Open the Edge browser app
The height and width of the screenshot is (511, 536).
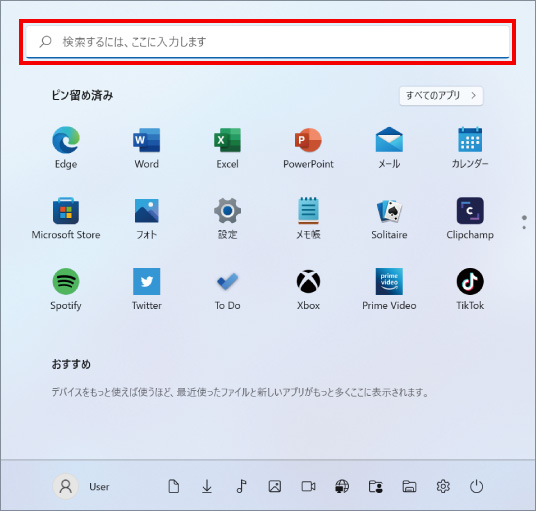[66, 148]
